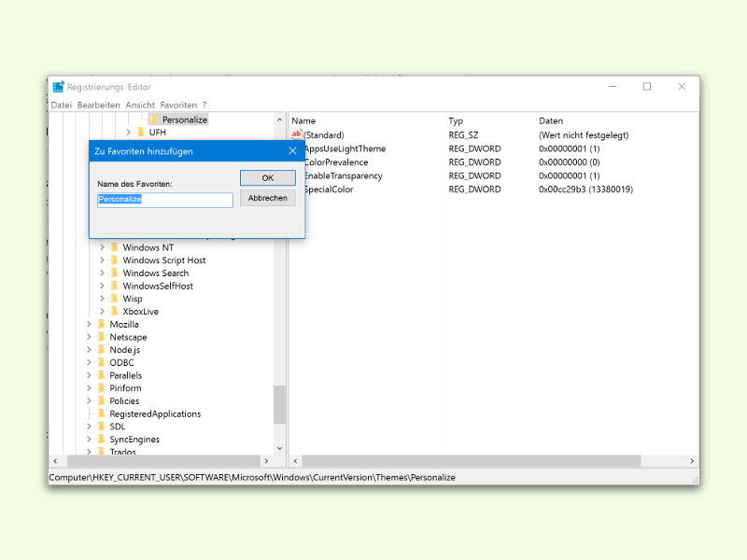Select the SpecialColor value

coord(329,189)
